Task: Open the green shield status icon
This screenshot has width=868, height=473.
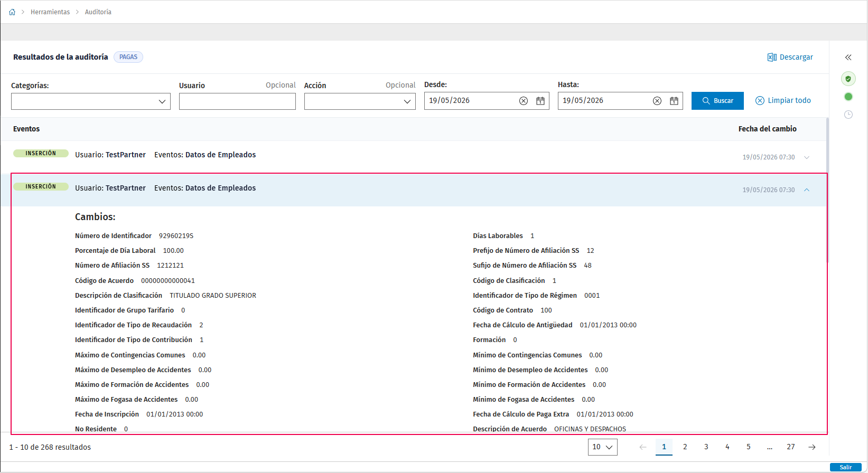Action: pos(848,79)
